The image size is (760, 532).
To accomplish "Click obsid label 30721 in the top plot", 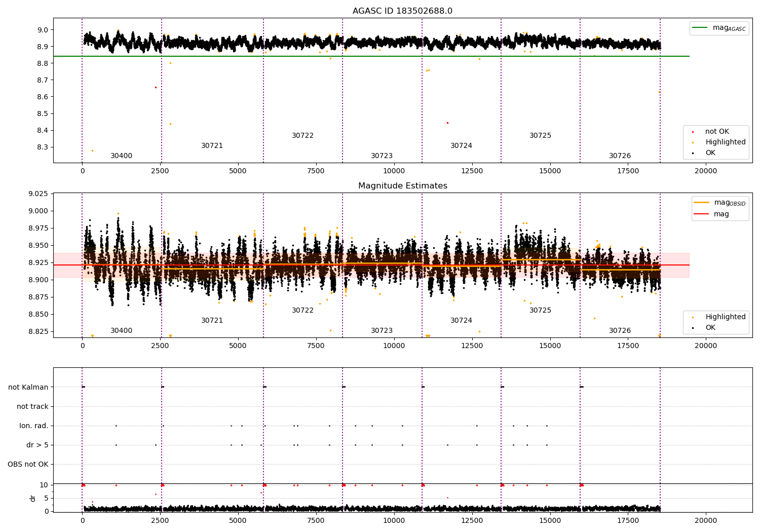I will click(212, 146).
